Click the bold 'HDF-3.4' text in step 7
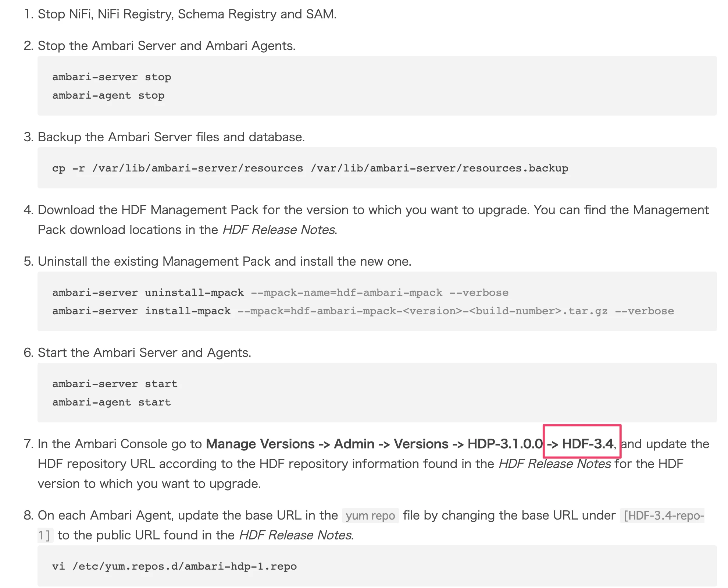 pyautogui.click(x=588, y=444)
